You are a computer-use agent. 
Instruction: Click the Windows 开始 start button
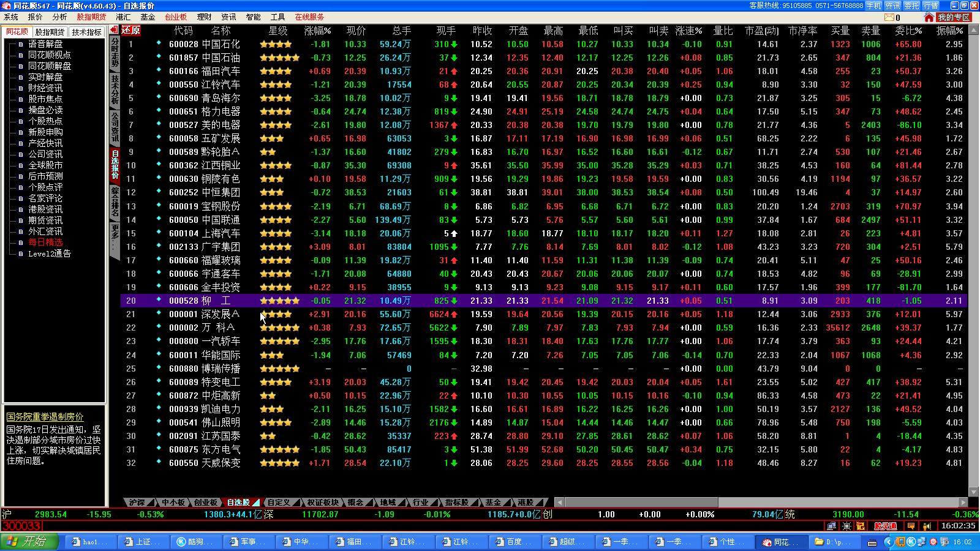29,542
